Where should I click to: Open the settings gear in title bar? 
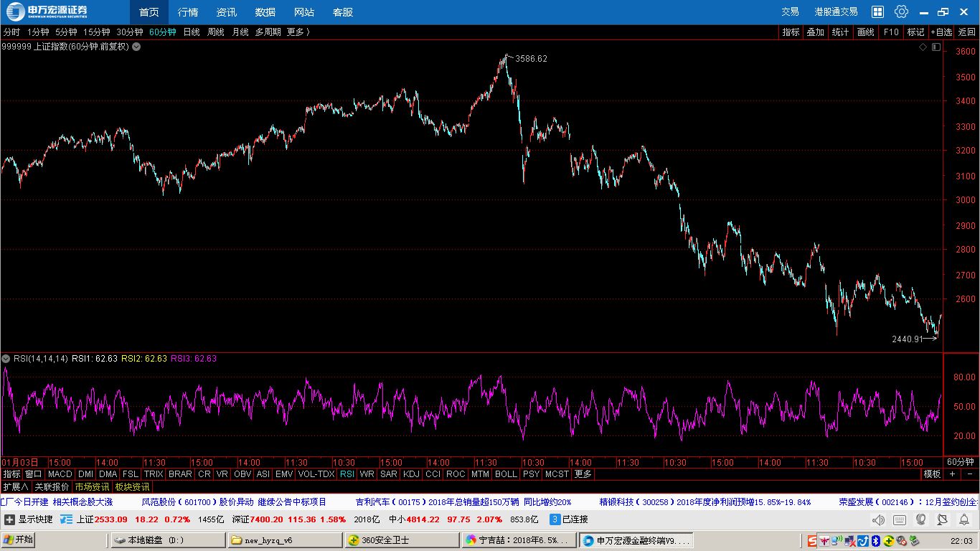click(x=902, y=11)
